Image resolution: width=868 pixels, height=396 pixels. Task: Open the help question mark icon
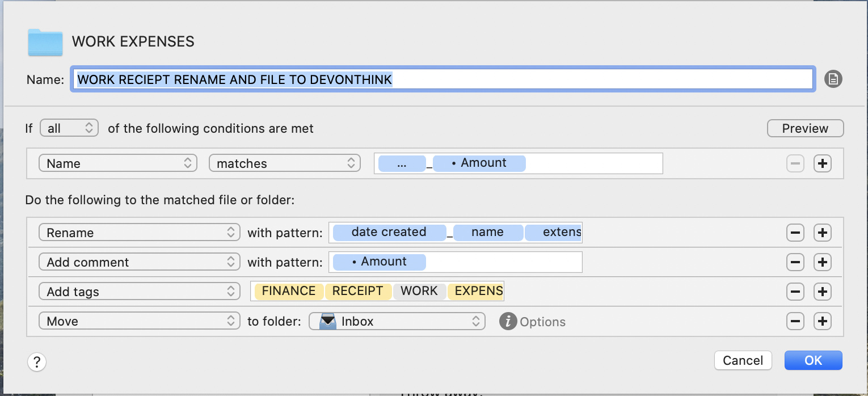(36, 361)
